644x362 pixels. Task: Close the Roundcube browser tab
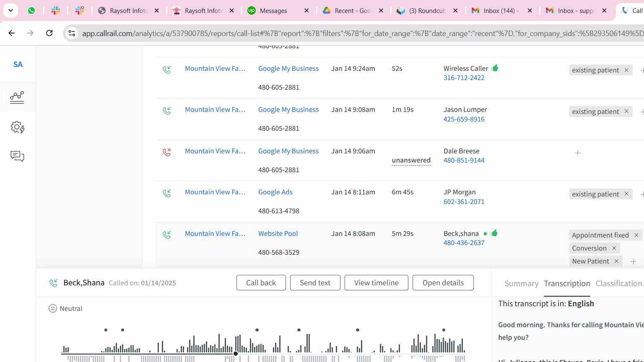click(x=455, y=10)
